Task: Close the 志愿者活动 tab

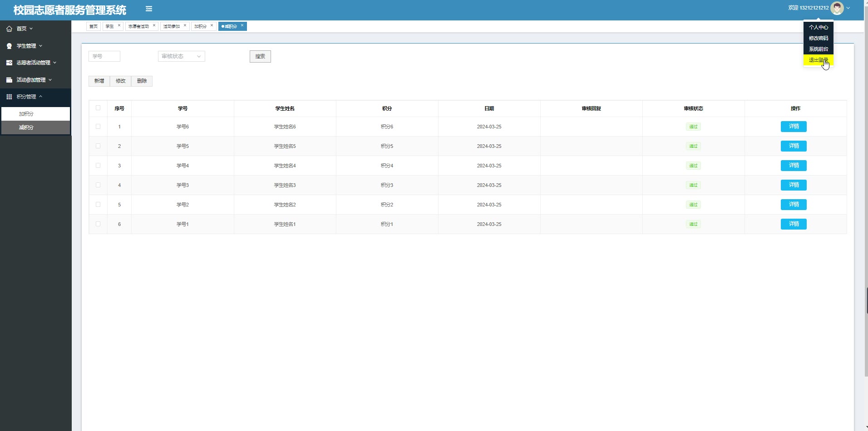Action: coord(154,25)
